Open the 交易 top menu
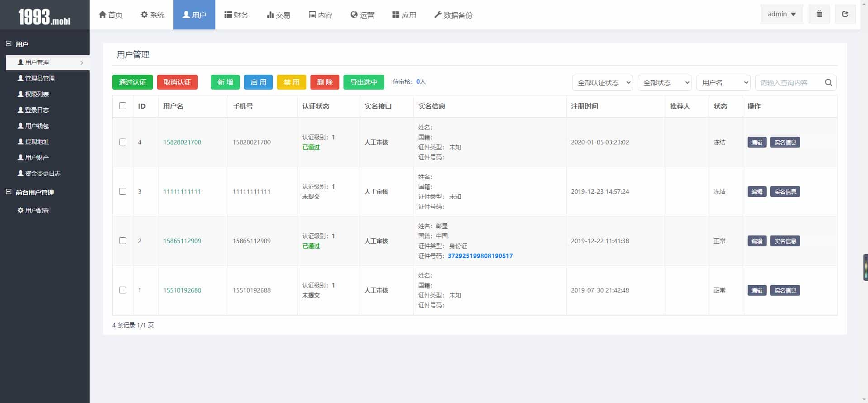Screen dimensions: 868x403 pyautogui.click(x=278, y=15)
